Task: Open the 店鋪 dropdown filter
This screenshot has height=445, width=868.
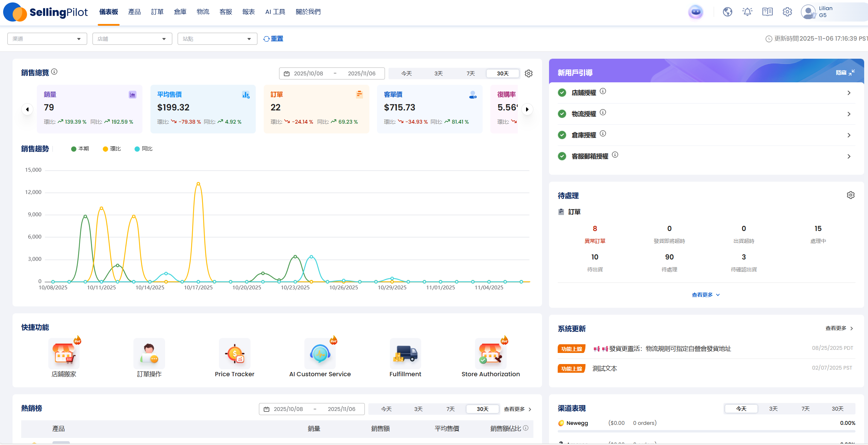Action: [132, 39]
